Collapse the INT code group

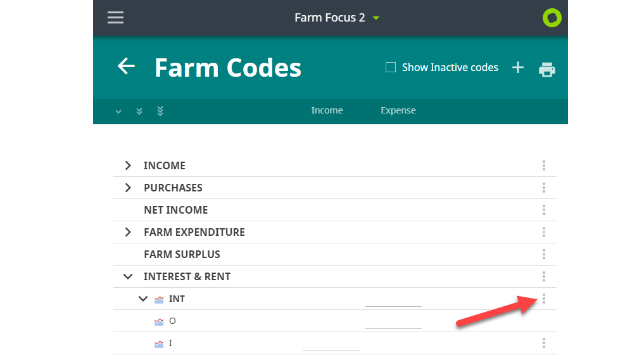143,299
